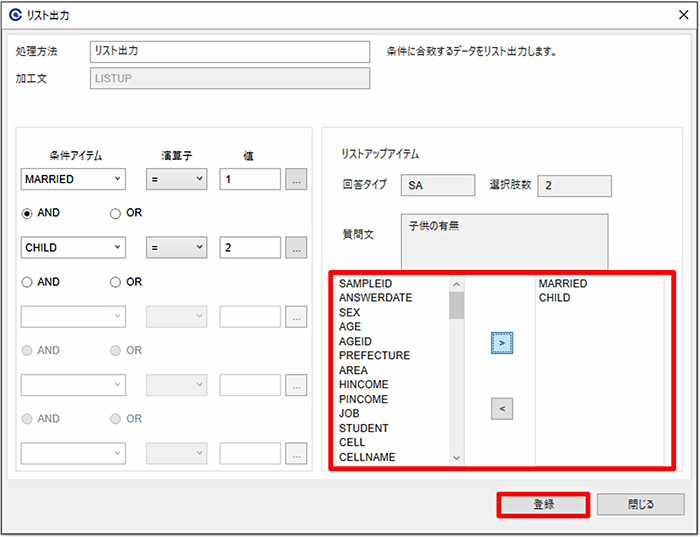Click the third row empty value field
Image resolution: width=700 pixels, height=537 pixels.
[x=250, y=316]
